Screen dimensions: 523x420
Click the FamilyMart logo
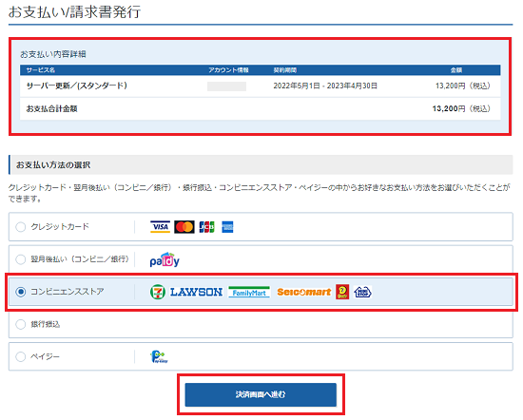tap(249, 292)
